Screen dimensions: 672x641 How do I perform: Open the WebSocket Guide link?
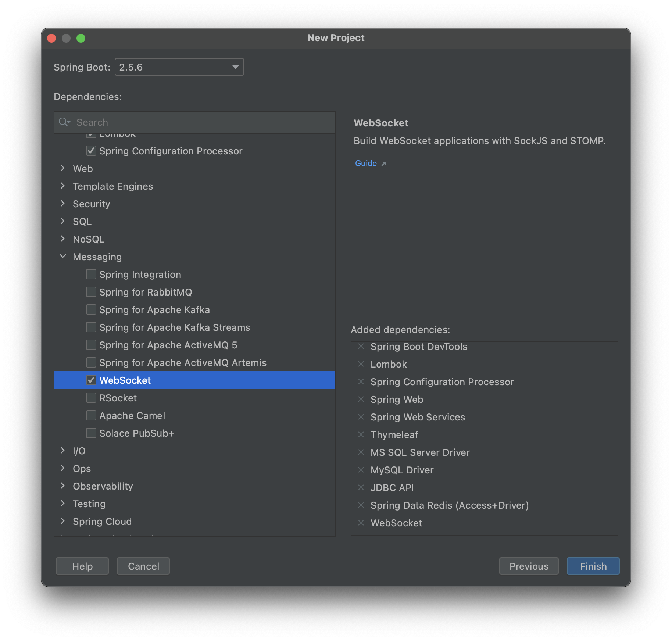point(366,163)
